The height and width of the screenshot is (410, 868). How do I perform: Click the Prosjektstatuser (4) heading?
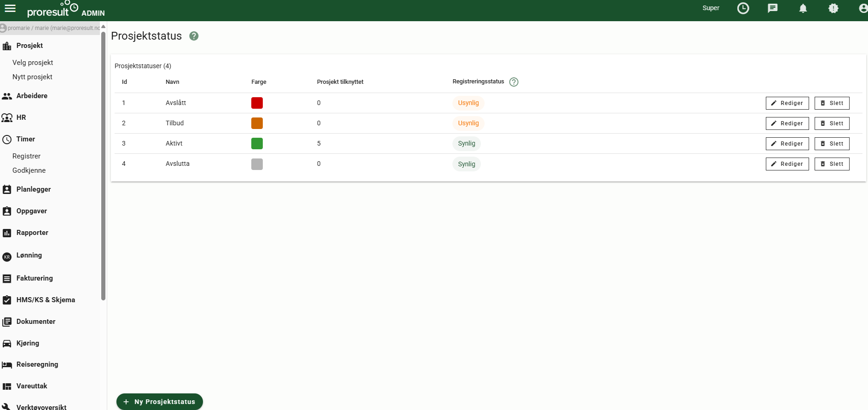[x=143, y=66]
